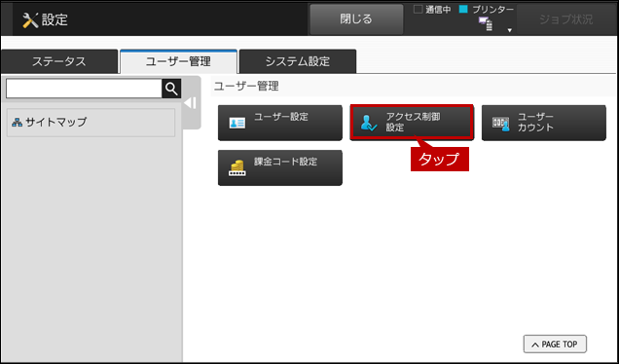Open ジョブ状況 panel

(565, 19)
